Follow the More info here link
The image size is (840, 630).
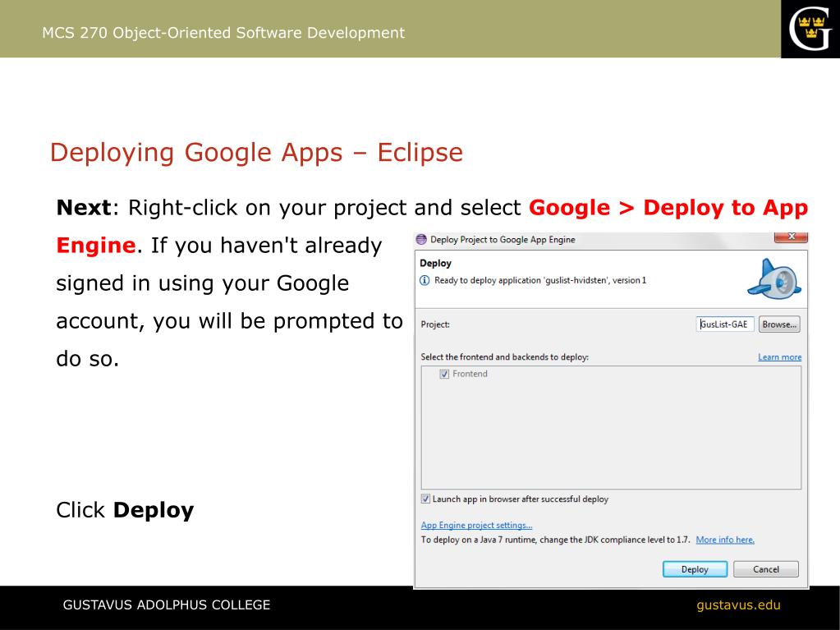724,540
